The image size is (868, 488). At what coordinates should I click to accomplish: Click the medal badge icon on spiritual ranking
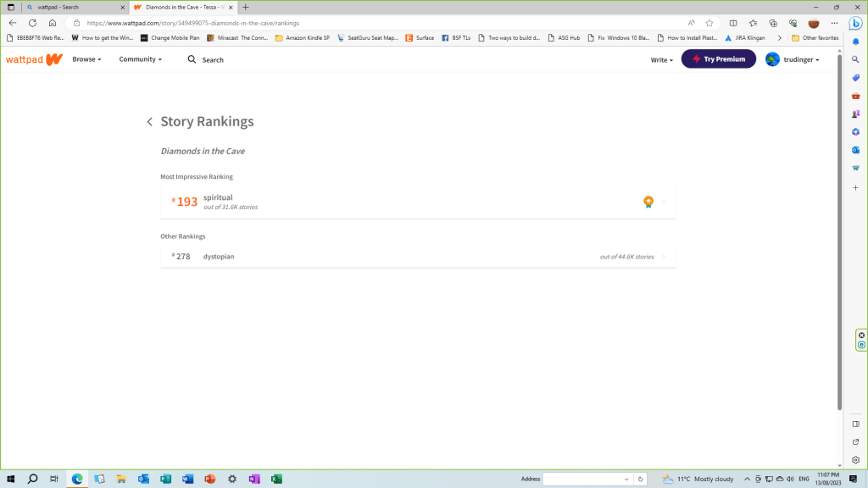648,202
